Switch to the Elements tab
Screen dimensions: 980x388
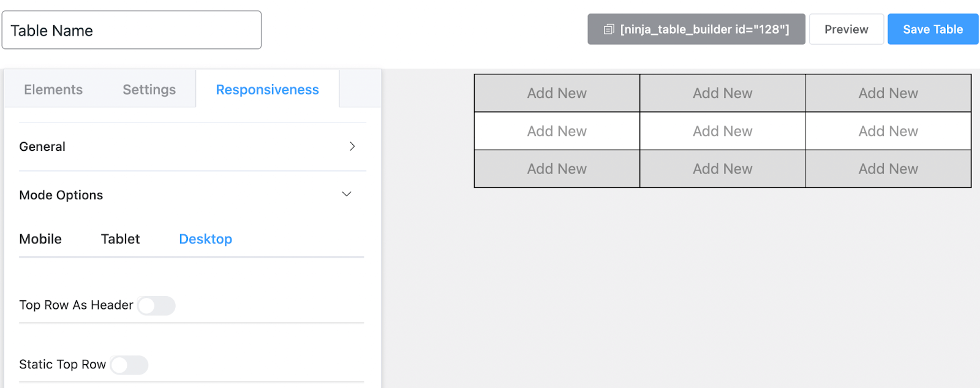click(x=53, y=89)
